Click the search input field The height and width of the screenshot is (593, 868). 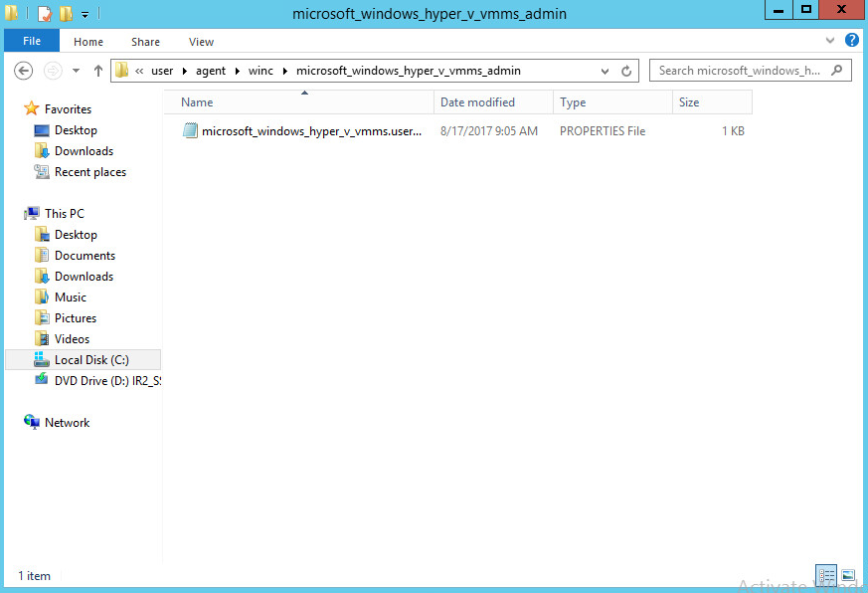pyautogui.click(x=741, y=71)
